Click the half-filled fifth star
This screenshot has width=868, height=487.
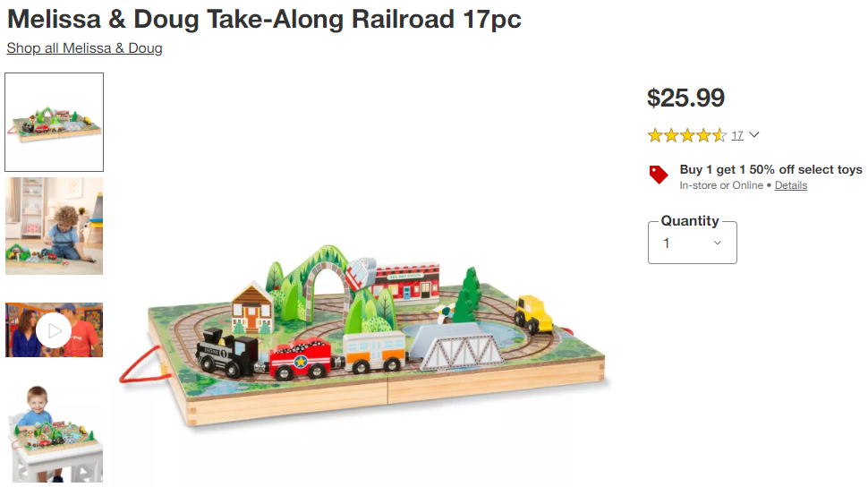pos(719,135)
